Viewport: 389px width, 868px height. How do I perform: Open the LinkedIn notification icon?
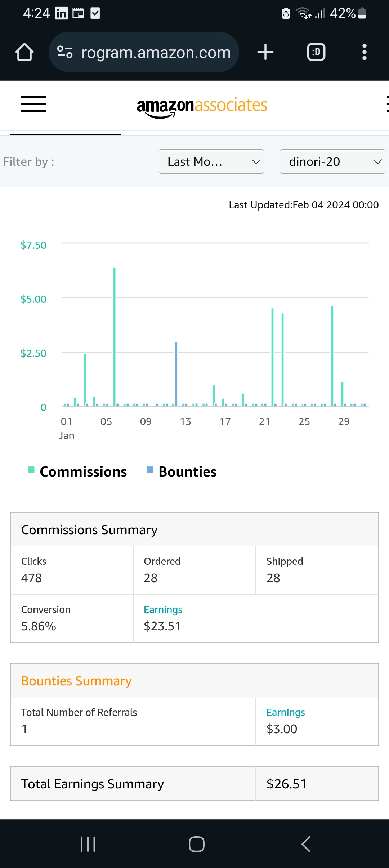pyautogui.click(x=61, y=13)
